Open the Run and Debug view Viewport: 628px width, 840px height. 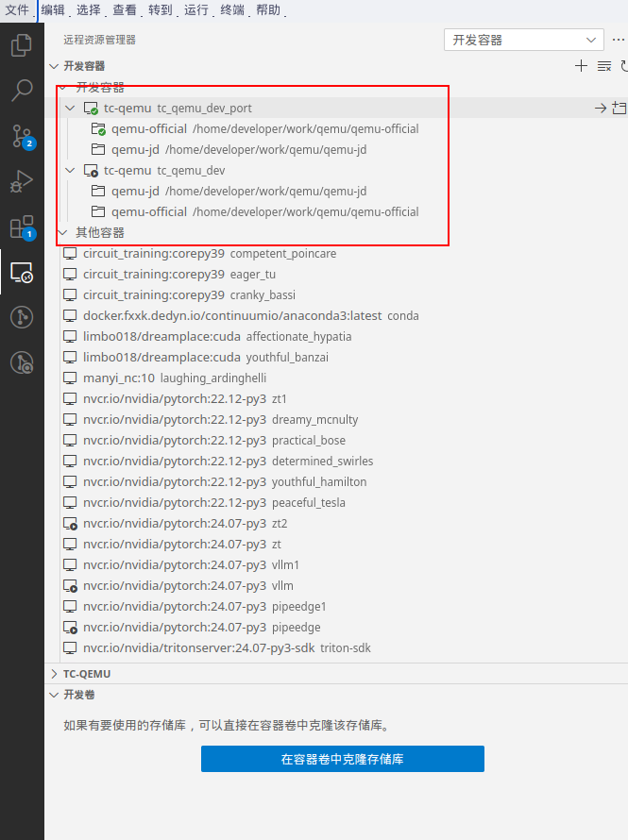click(x=22, y=181)
